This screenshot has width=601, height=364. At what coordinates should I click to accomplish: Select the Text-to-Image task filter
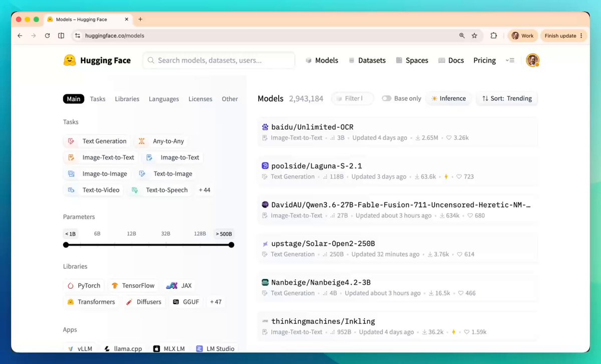pos(165,174)
